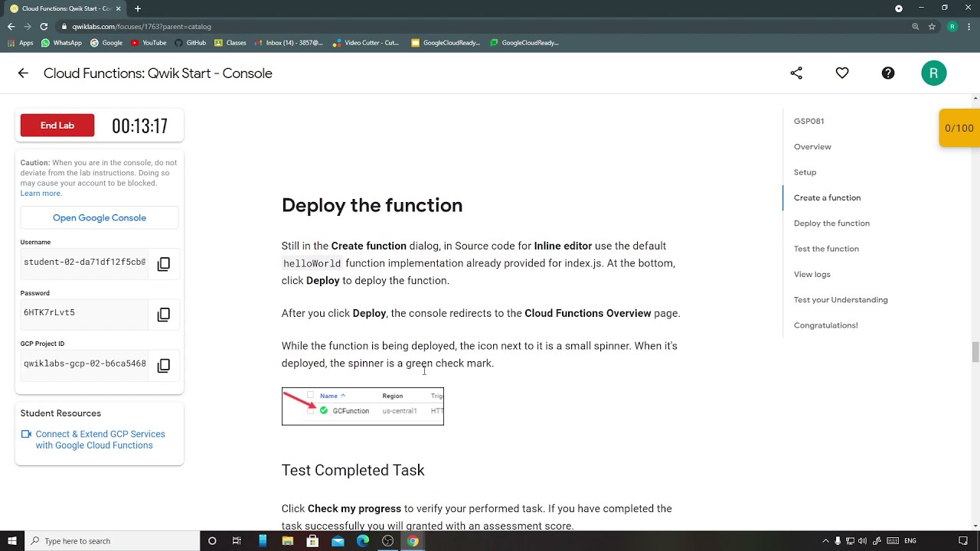Click the Windows Start button
The width and height of the screenshot is (980, 551).
click(12, 541)
